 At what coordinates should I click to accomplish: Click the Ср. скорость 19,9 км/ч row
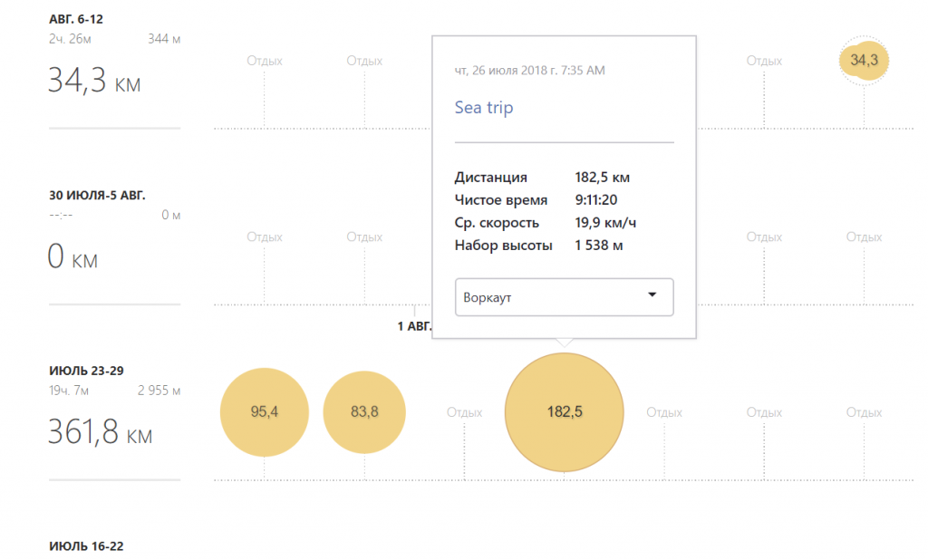546,223
